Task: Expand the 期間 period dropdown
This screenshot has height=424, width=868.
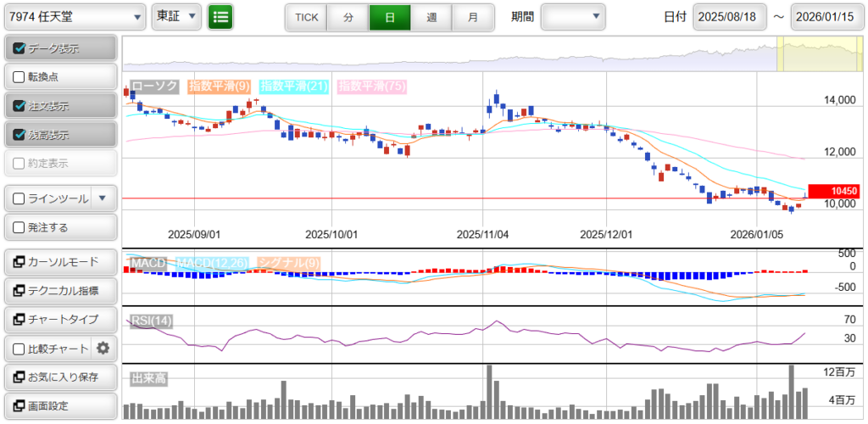Action: (x=573, y=16)
